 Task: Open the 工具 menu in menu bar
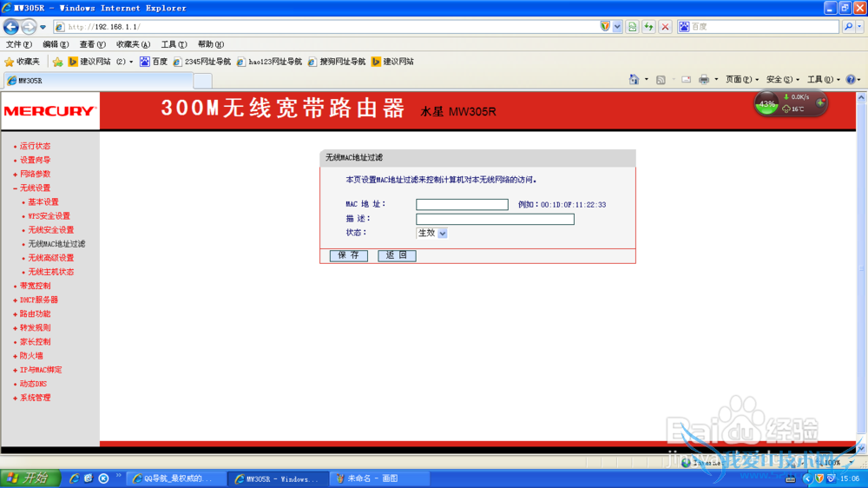[174, 44]
